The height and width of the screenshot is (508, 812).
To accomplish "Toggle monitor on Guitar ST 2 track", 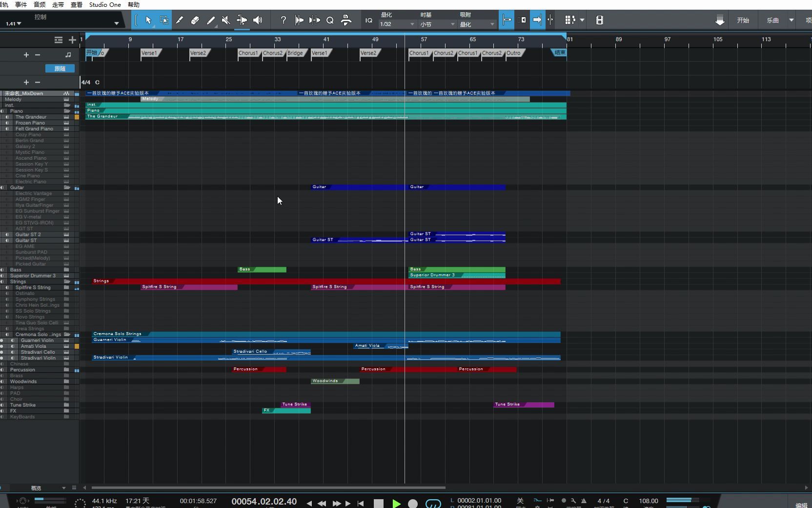I will (7, 234).
